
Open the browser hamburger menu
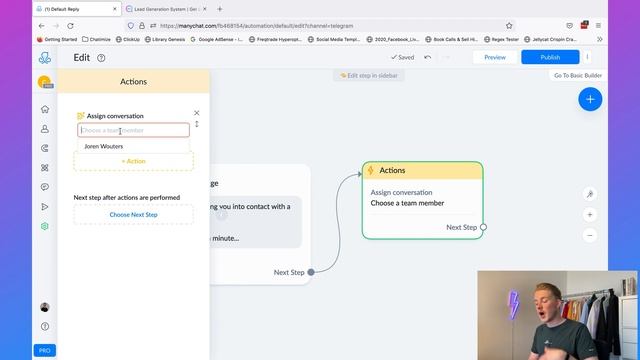tap(598, 26)
